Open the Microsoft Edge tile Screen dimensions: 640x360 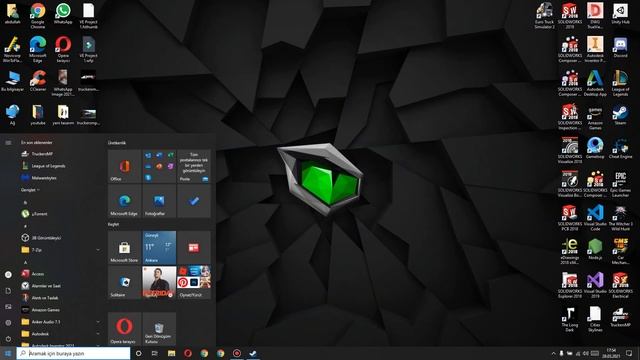click(x=124, y=201)
